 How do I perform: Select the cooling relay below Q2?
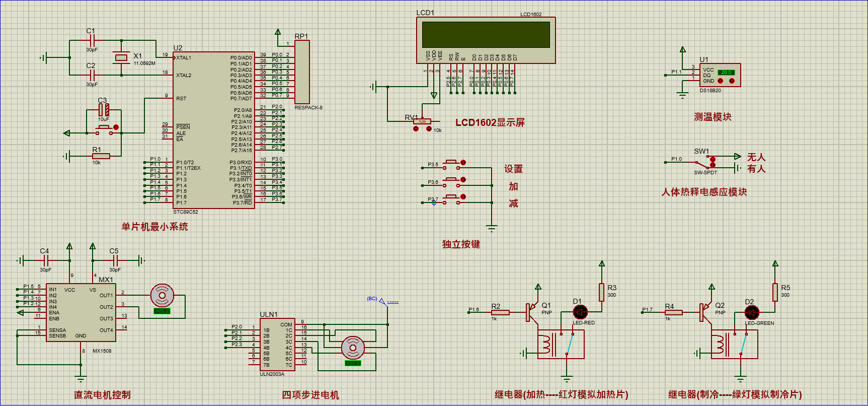coord(735,345)
